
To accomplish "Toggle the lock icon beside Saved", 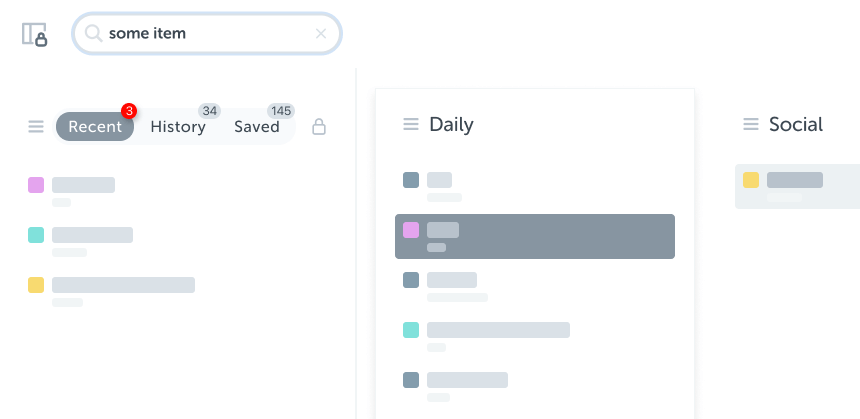I will click(x=319, y=127).
